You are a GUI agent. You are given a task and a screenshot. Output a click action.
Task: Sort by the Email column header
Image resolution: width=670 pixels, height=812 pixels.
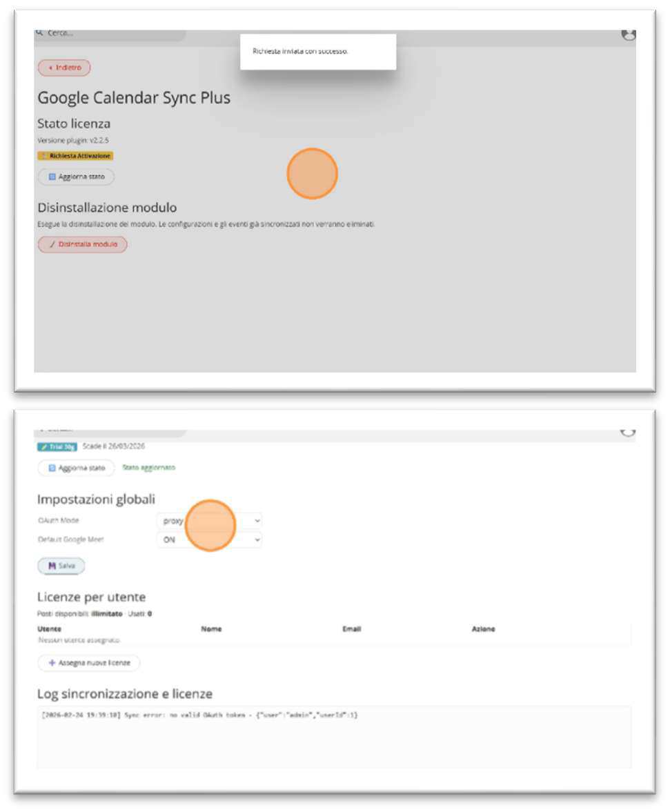coord(352,628)
